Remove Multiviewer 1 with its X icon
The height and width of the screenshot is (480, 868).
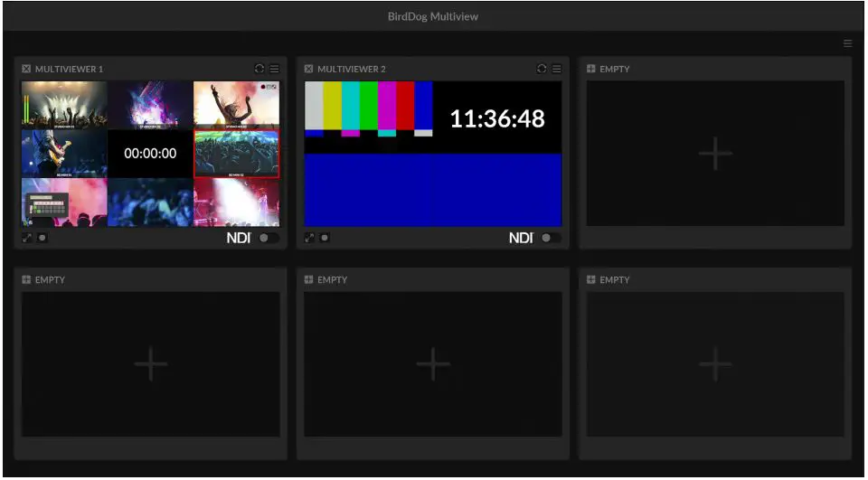click(x=26, y=69)
